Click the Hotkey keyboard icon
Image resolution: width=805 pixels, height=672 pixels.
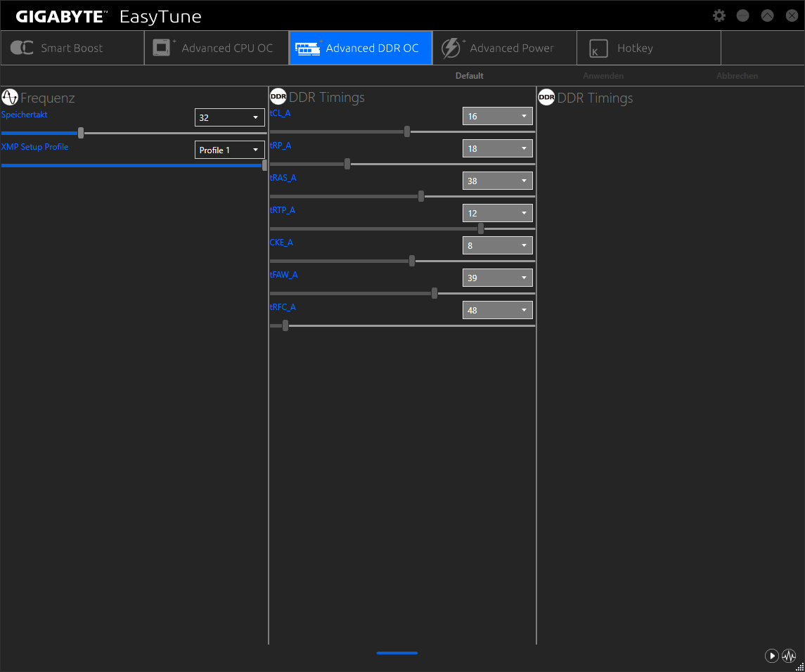(x=598, y=49)
